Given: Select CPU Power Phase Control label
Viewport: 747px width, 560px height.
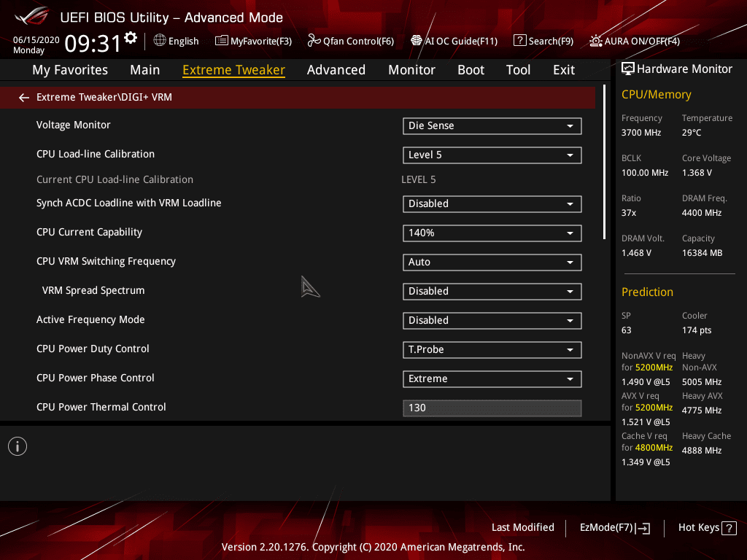Looking at the screenshot, I should [96, 378].
